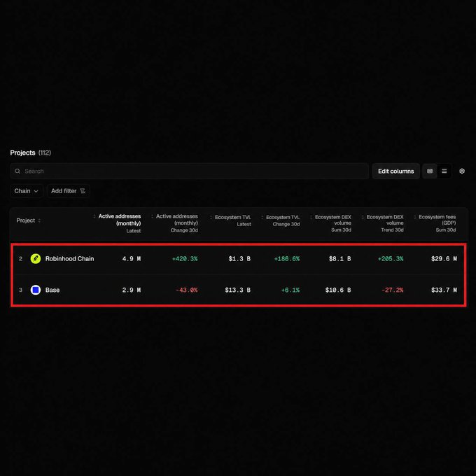The image size is (476, 476).
Task: Click the magnifier icon in search bar
Action: tap(17, 171)
